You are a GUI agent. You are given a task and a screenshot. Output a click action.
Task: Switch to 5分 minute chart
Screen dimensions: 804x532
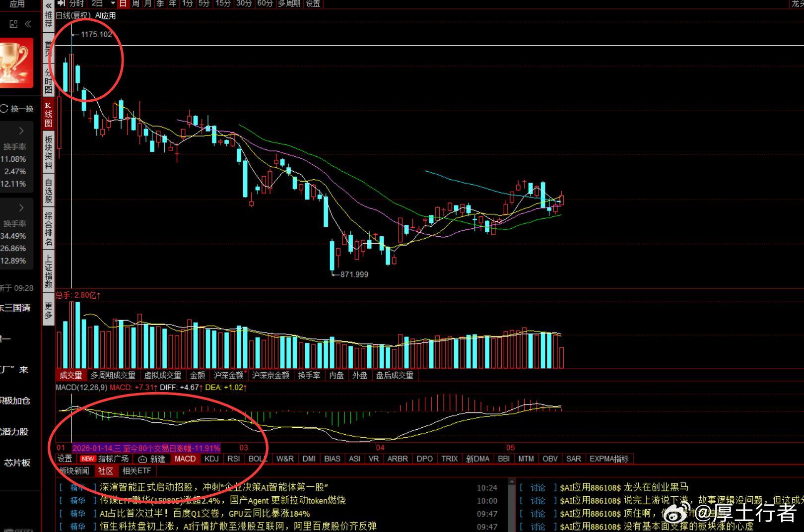click(x=204, y=3)
